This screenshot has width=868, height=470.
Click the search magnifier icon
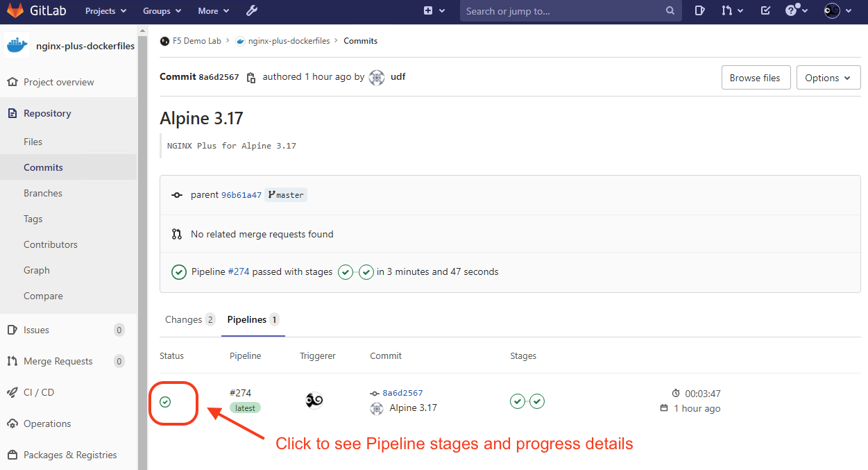coord(670,11)
